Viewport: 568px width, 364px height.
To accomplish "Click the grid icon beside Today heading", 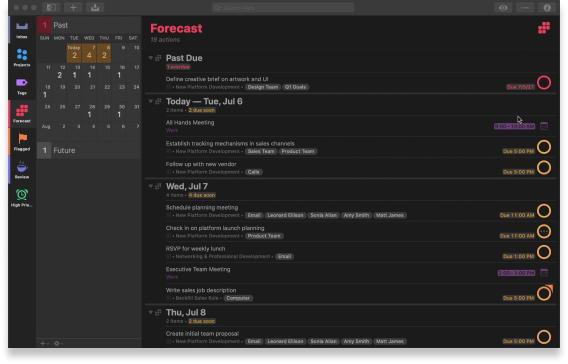I will (x=158, y=101).
